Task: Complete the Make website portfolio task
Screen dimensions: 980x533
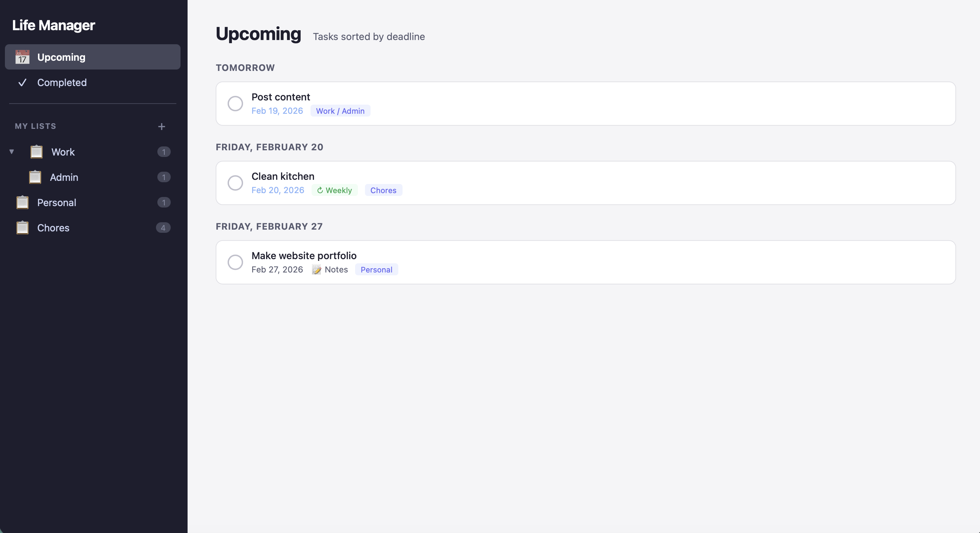Action: (x=235, y=262)
